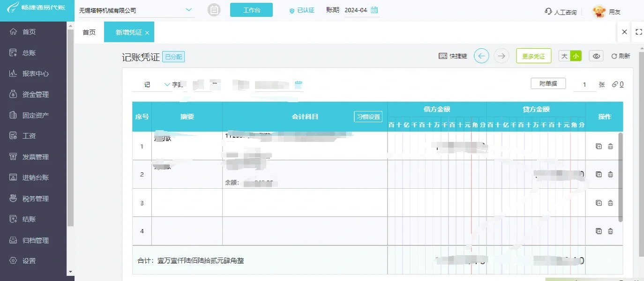Switch font size to 大
644x281 pixels.
pos(565,55)
